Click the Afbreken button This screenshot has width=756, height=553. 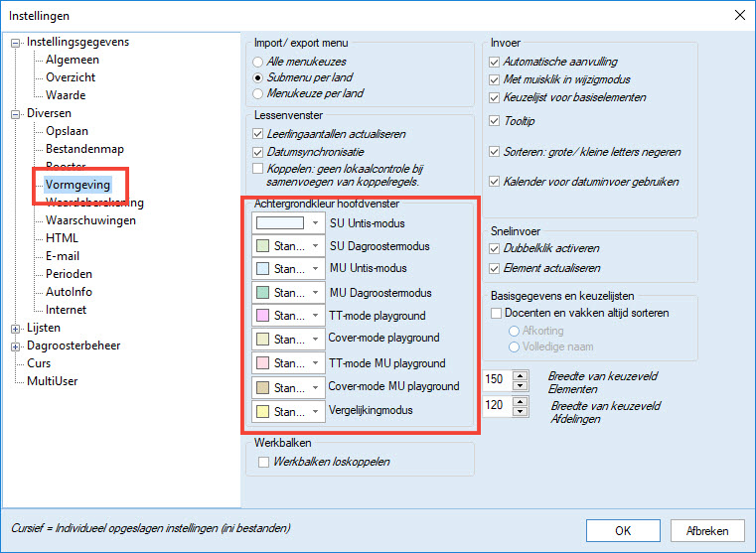click(x=706, y=530)
